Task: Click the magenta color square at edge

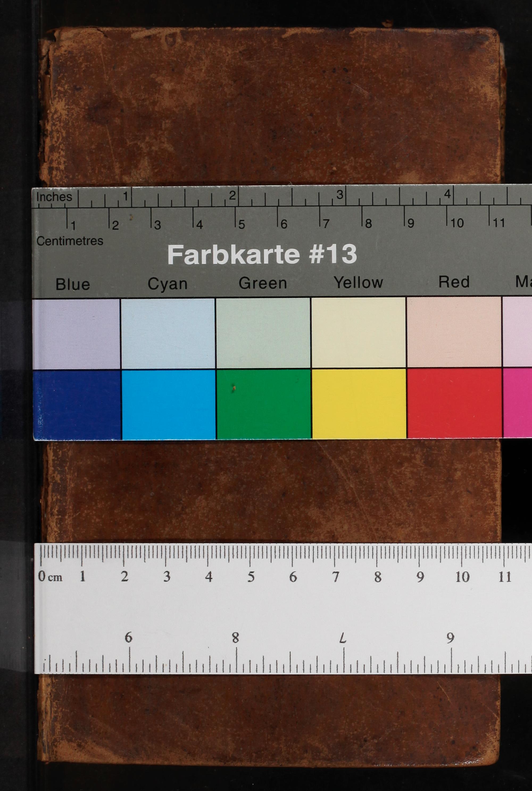Action: pyautogui.click(x=517, y=403)
